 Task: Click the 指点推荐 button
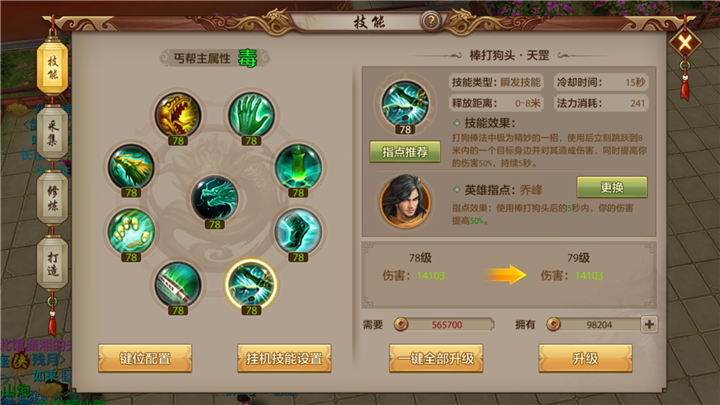click(x=405, y=152)
